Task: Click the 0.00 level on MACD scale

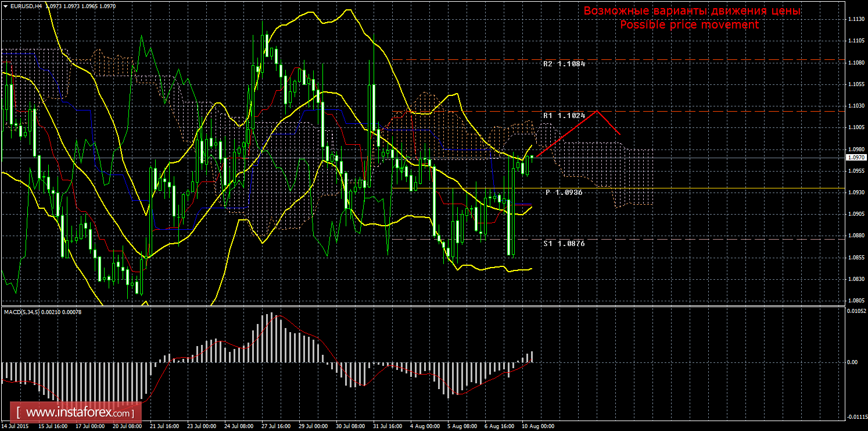Action: tap(852, 362)
